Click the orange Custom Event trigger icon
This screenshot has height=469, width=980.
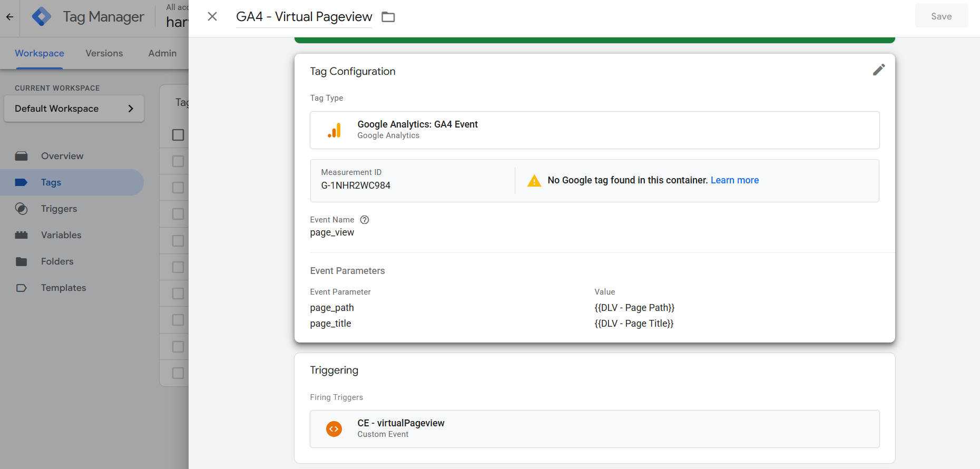334,429
